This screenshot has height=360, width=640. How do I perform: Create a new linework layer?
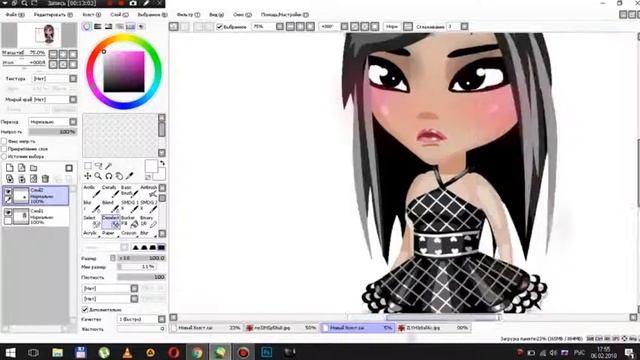22,168
